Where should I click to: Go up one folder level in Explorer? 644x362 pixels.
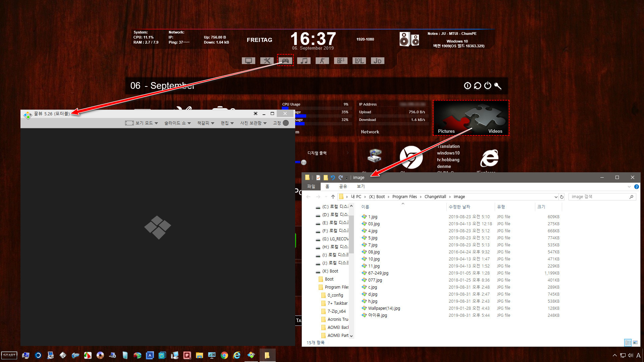[x=333, y=197]
